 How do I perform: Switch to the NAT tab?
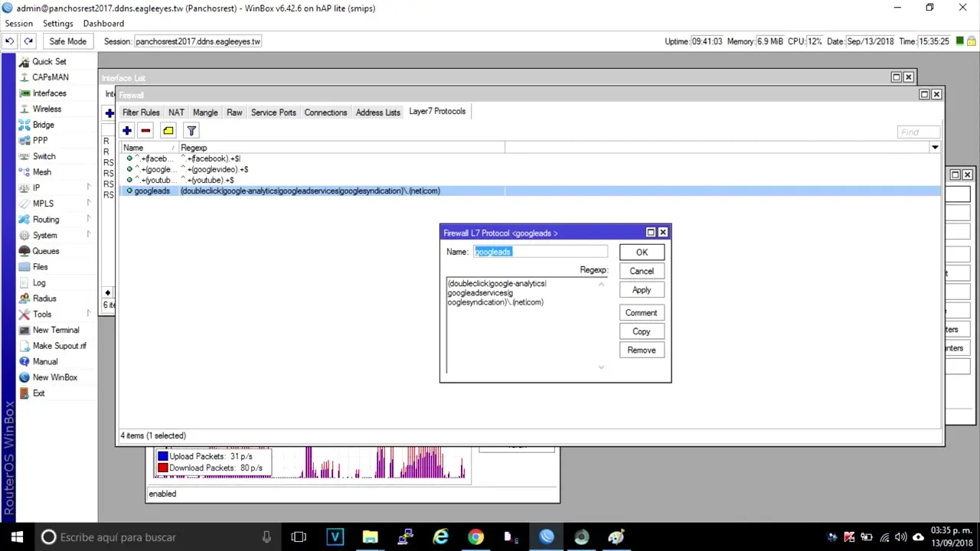(x=176, y=112)
